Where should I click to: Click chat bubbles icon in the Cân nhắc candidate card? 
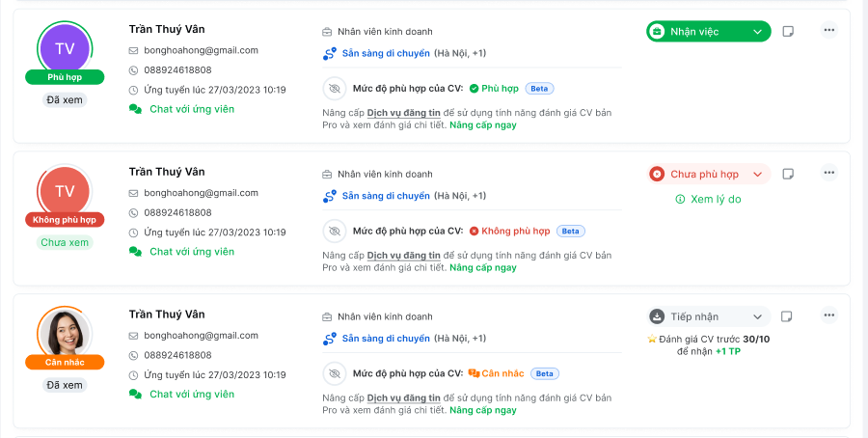tap(135, 394)
